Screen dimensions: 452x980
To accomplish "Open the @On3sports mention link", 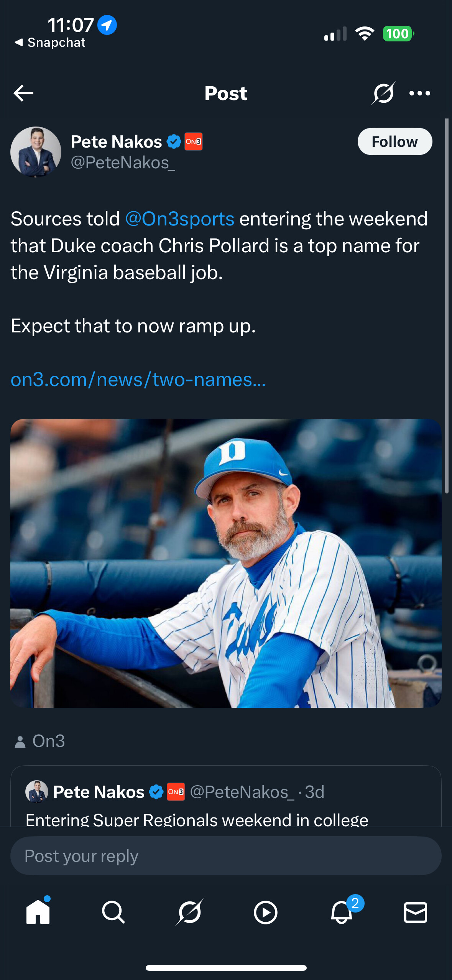I will pos(179,219).
